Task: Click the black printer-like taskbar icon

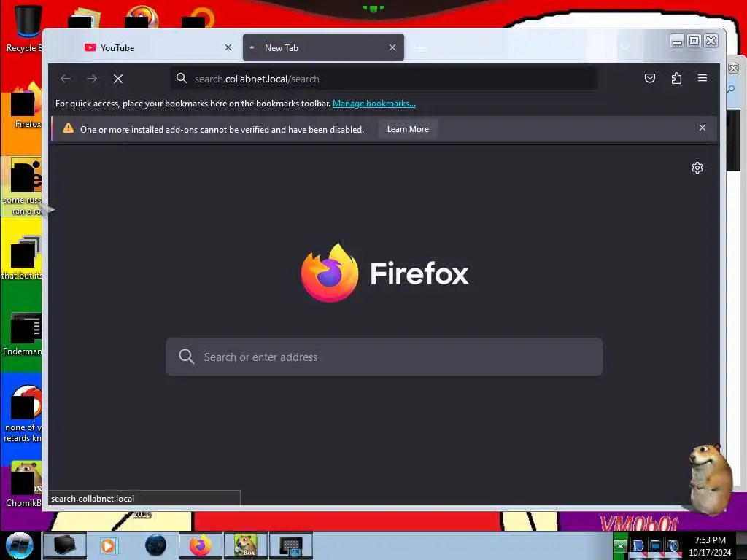Action: [64, 545]
